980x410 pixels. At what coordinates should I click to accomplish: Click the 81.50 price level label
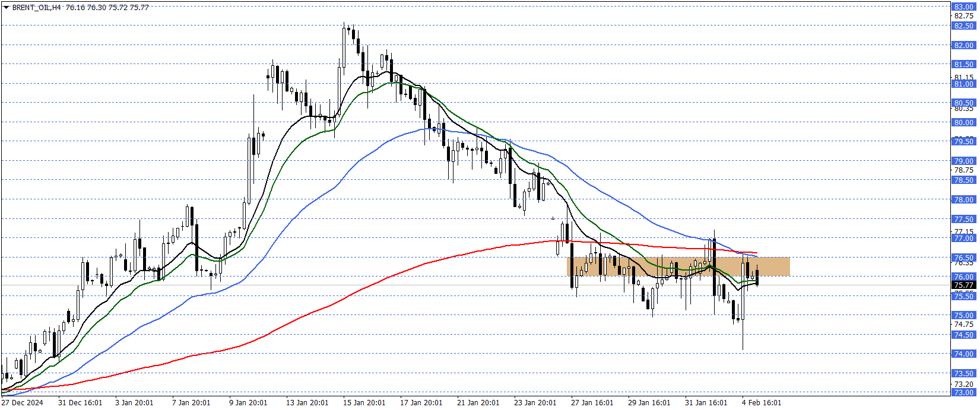click(x=963, y=64)
